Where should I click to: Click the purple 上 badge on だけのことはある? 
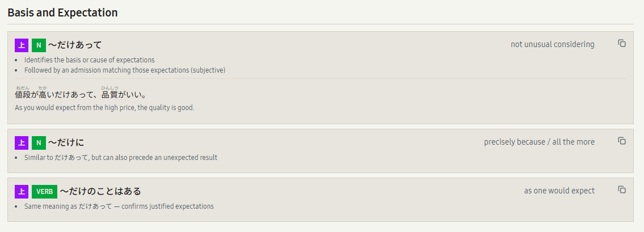coord(22,191)
